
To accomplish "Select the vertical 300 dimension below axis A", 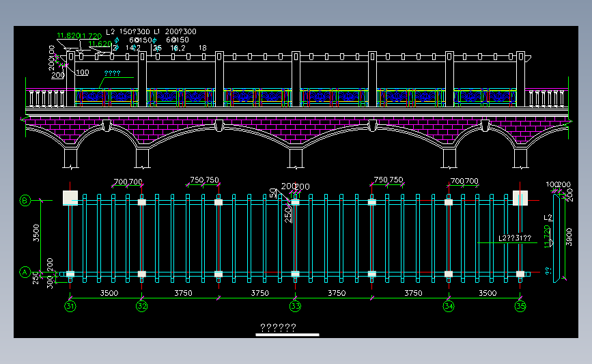I will [50, 282].
